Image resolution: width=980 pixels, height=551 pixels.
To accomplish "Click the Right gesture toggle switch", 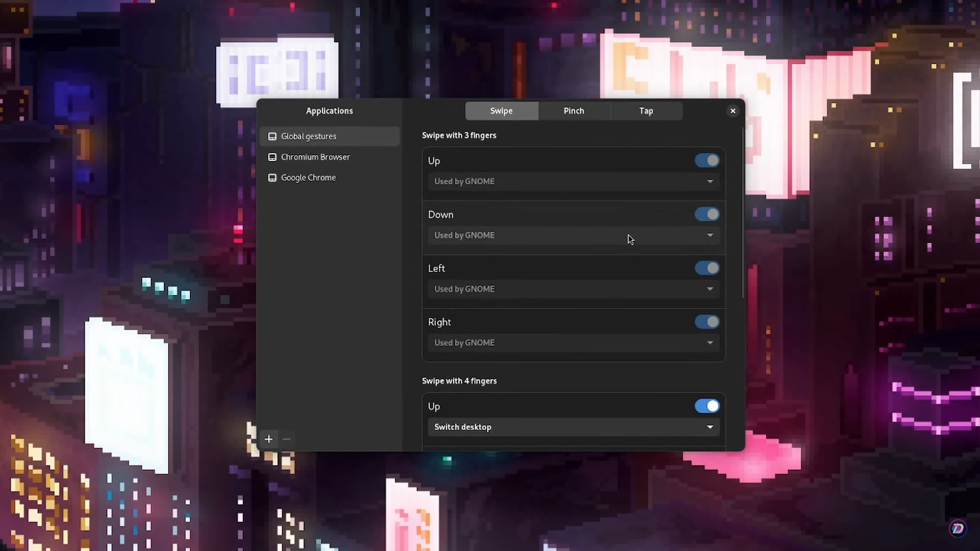I will click(706, 322).
